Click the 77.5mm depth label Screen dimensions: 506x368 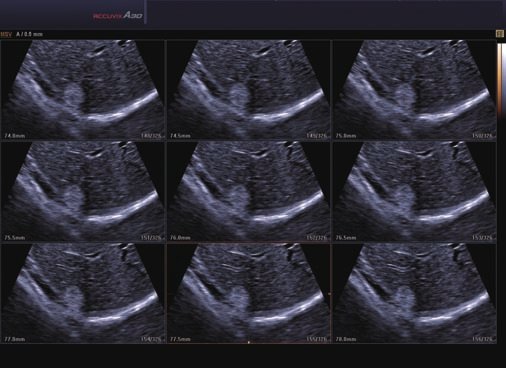tap(180, 339)
